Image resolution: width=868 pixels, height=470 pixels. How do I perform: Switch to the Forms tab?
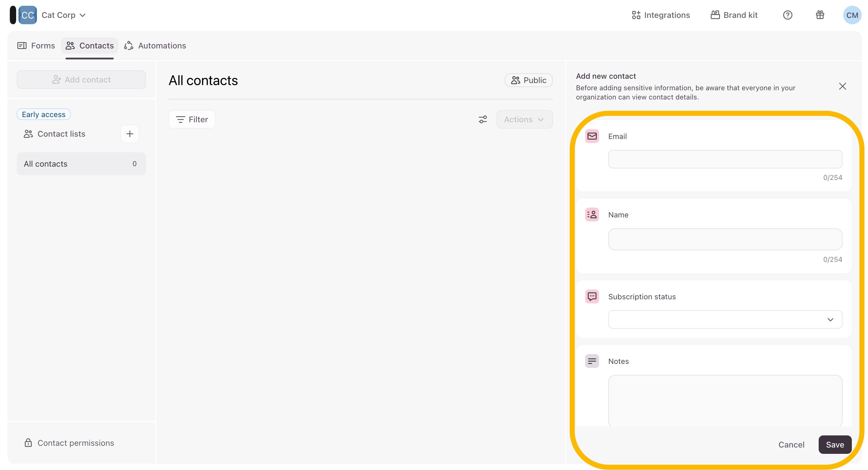tap(36, 46)
